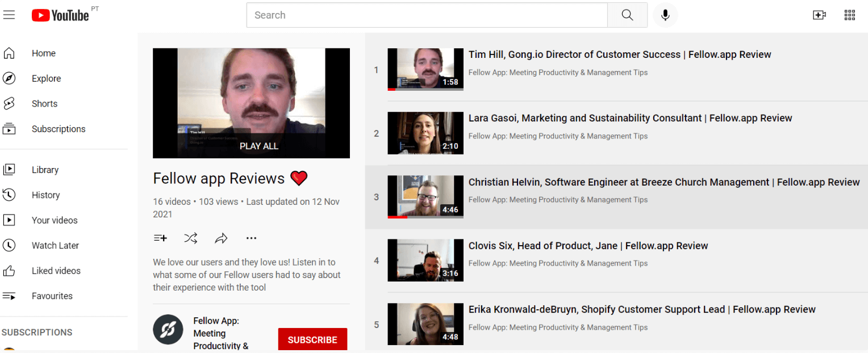Shuffle play the playlist
Image resolution: width=868 pixels, height=353 pixels.
(x=191, y=238)
